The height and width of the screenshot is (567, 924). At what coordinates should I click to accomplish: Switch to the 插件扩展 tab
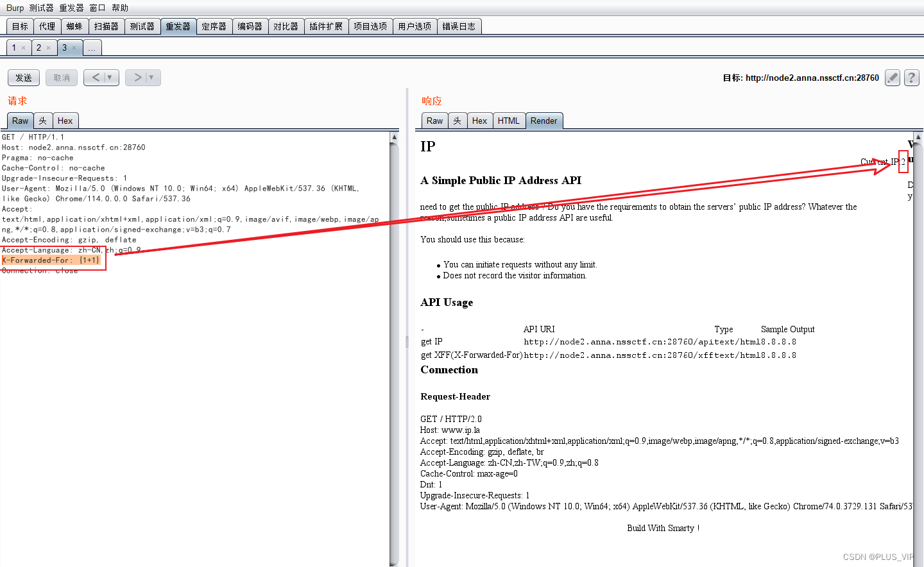tap(326, 26)
